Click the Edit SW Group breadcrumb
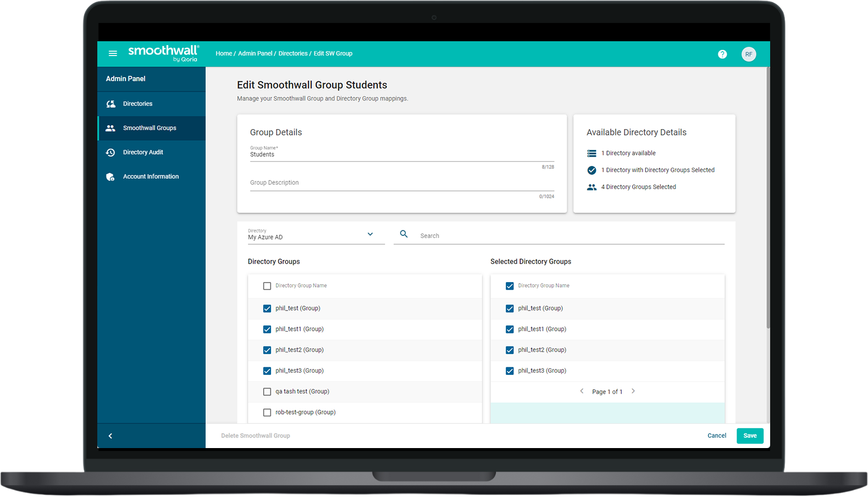 (x=333, y=54)
